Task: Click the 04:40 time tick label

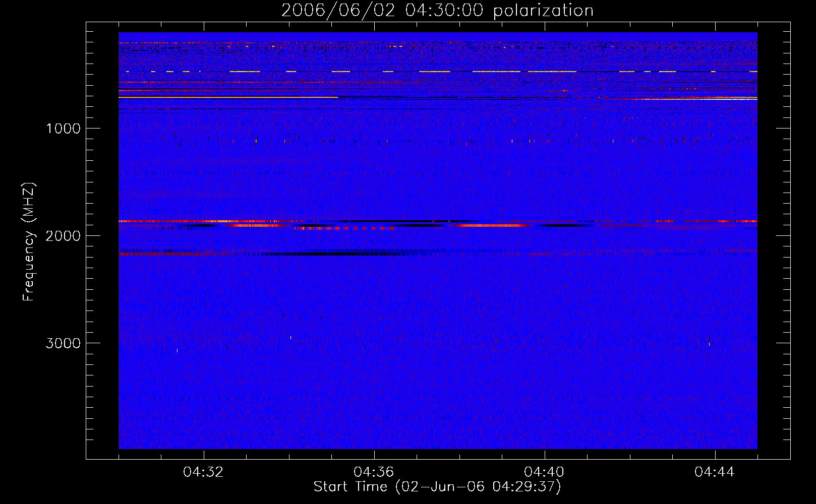Action: [x=544, y=472]
